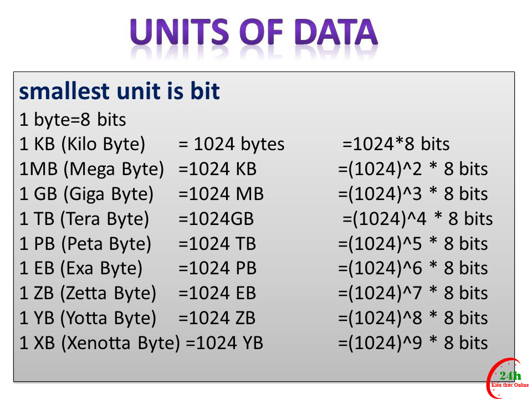The image size is (532, 399).
Task: Click '1 GB (Giga Byte)' label
Action: click(x=86, y=195)
